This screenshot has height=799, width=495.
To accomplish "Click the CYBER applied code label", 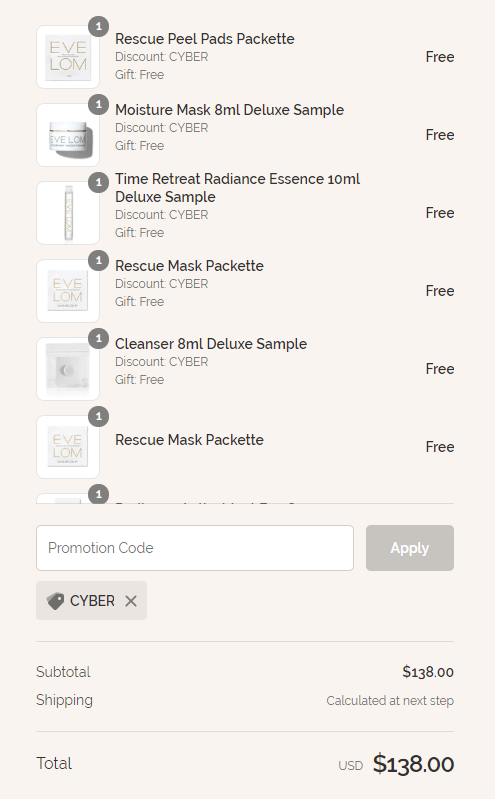I will pyautogui.click(x=92, y=601).
